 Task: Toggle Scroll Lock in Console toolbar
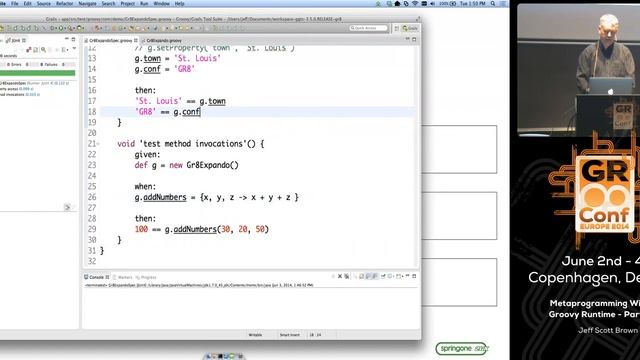(361, 276)
